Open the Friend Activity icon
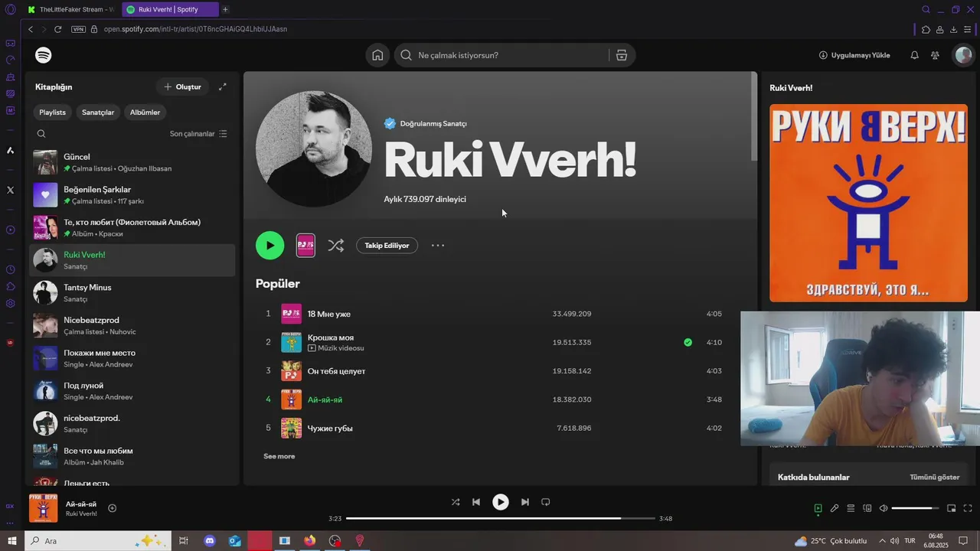Screen dimensions: 980x551 935,55
